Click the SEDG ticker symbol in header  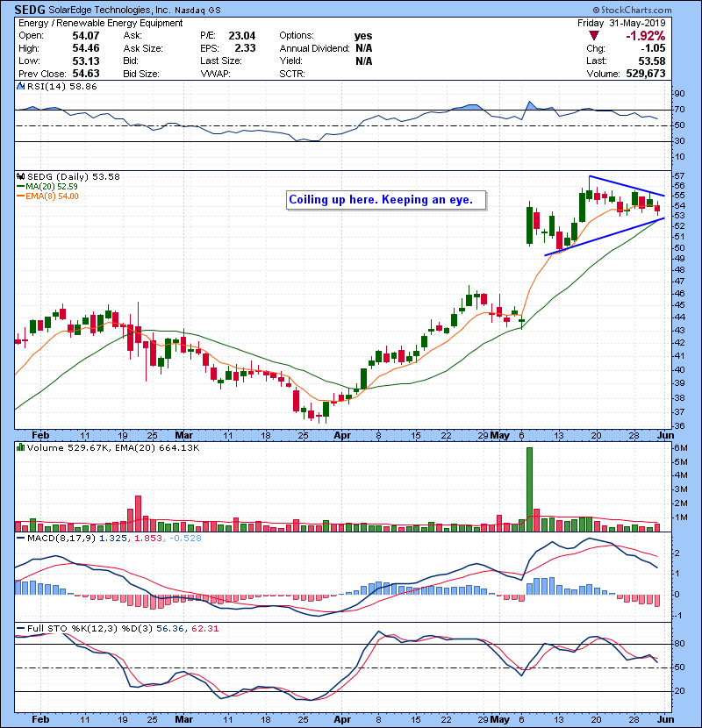click(30, 10)
